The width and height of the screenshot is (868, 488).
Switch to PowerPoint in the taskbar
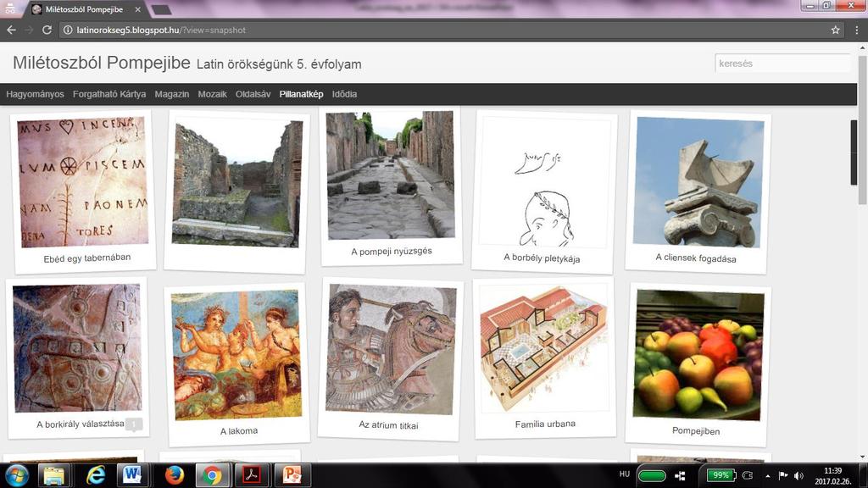coord(292,475)
